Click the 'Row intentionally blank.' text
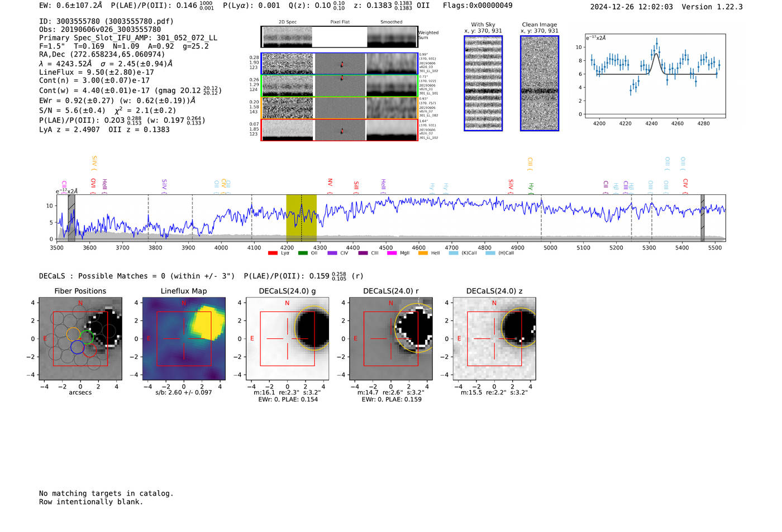This screenshot has width=782, height=532. click(91, 502)
